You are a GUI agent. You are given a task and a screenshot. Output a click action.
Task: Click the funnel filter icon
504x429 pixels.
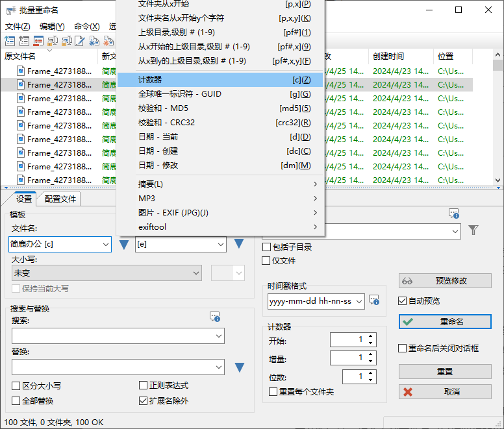tap(473, 230)
